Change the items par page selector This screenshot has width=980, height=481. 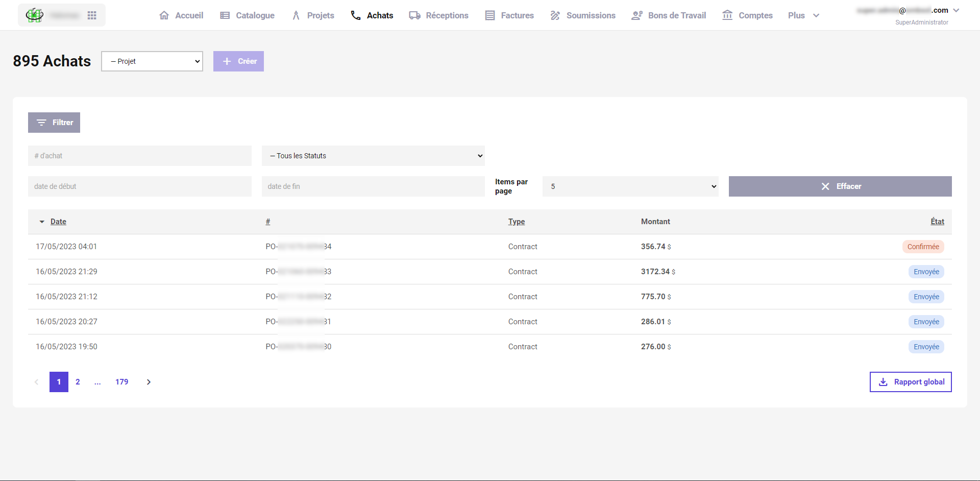tap(630, 186)
